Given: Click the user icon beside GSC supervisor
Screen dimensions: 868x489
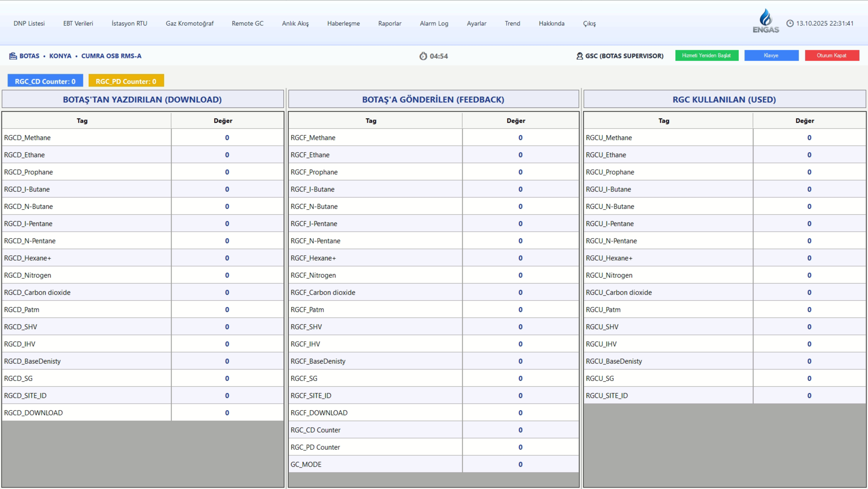Looking at the screenshot, I should (580, 56).
